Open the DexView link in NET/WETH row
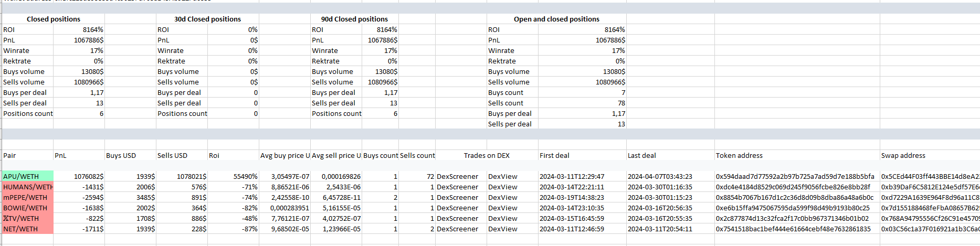Screen dimensions: 980x246 tap(502, 229)
